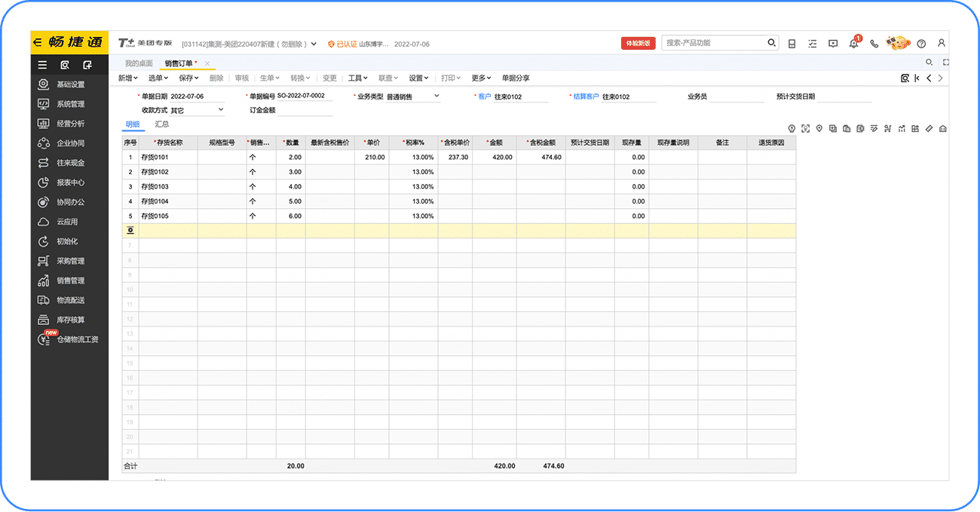Image resolution: width=980 pixels, height=512 pixels.
Task: Jump to the first record arrow
Action: tap(917, 78)
